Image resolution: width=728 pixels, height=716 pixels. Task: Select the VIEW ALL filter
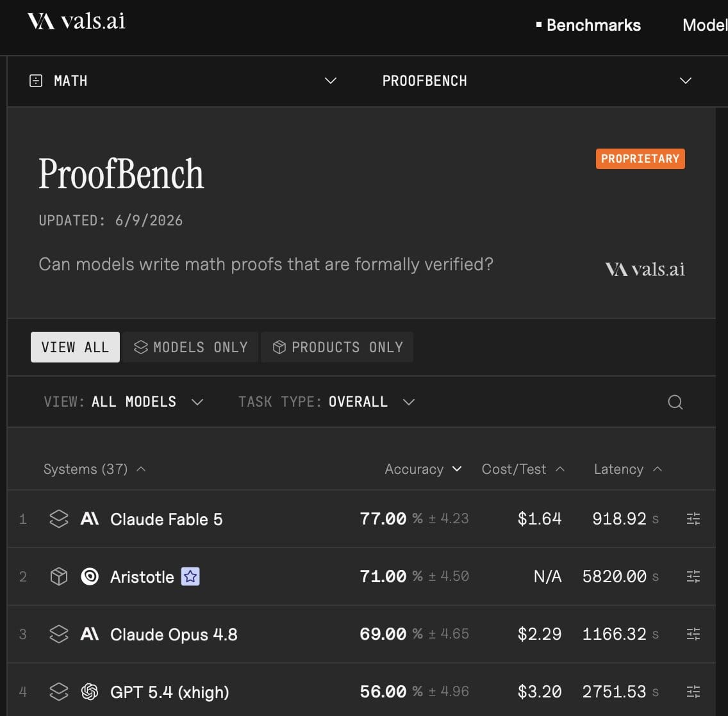[x=75, y=347]
